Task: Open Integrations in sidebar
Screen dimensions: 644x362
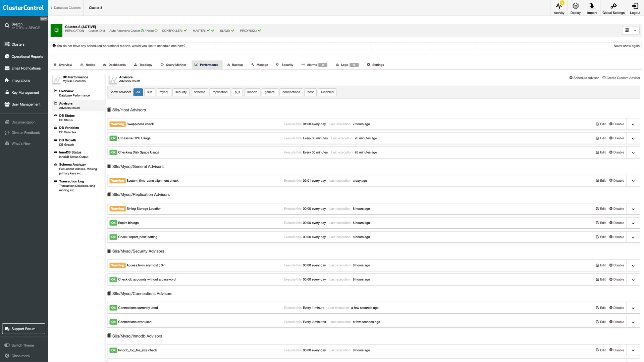Action: (17, 80)
